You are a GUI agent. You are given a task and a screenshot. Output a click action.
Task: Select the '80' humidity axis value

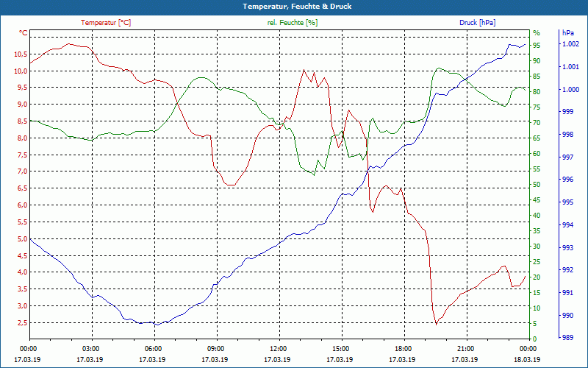(537, 91)
